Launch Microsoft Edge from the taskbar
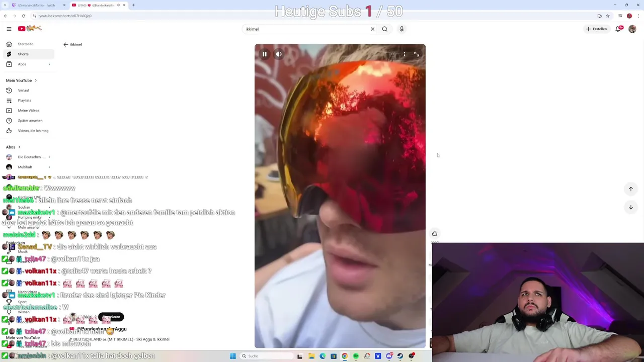This screenshot has height=362, width=644. 323,356
